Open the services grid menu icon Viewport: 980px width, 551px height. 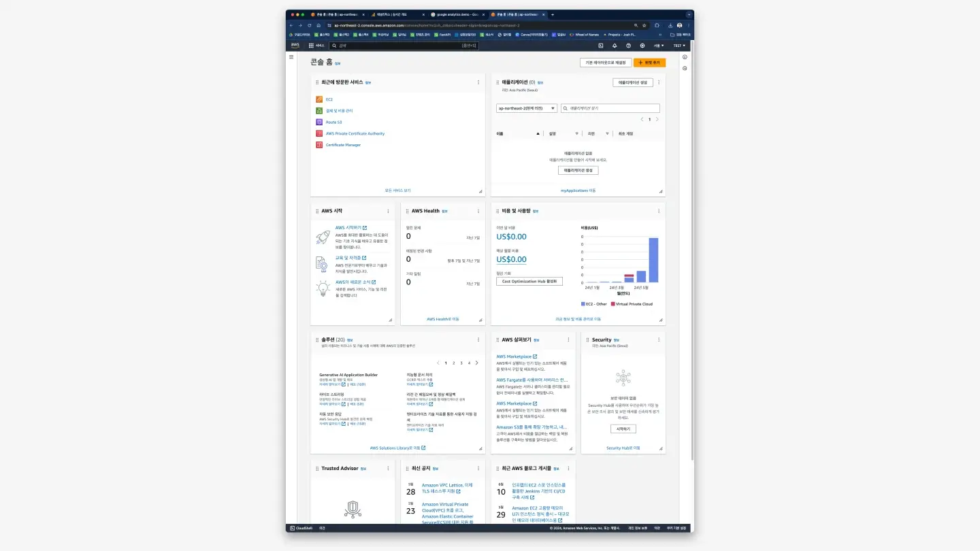tap(311, 46)
